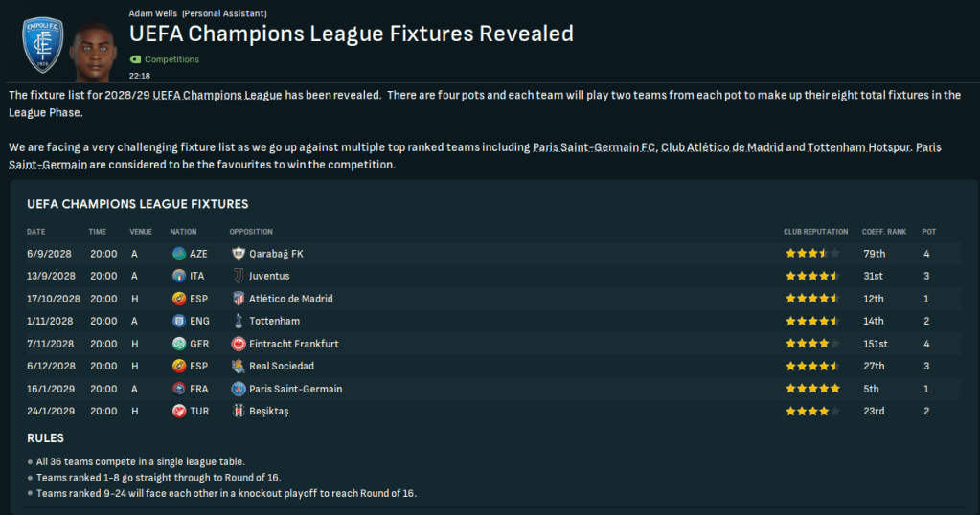Sort fixtures by Club Reputation column
The height and width of the screenshot is (515, 980).
[815, 232]
